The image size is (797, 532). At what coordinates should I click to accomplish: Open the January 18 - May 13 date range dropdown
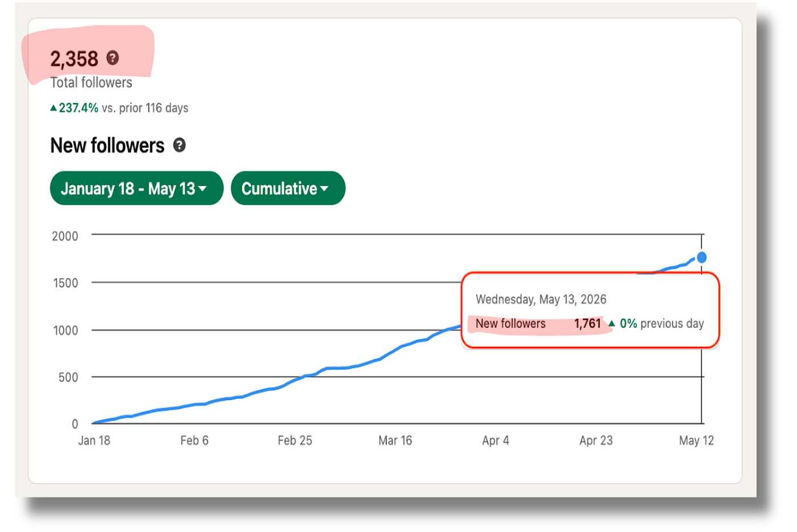pos(137,188)
